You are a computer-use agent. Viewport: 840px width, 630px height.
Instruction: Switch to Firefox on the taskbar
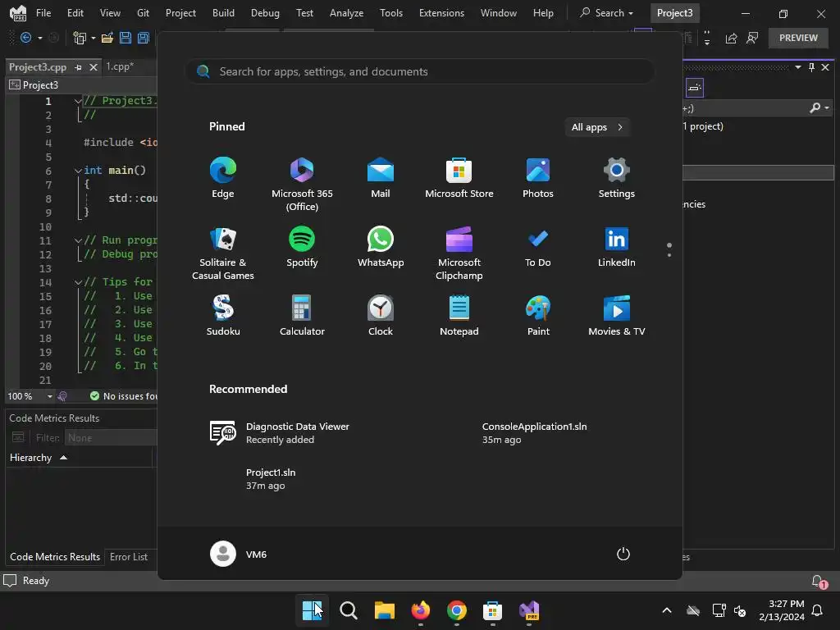click(x=421, y=610)
